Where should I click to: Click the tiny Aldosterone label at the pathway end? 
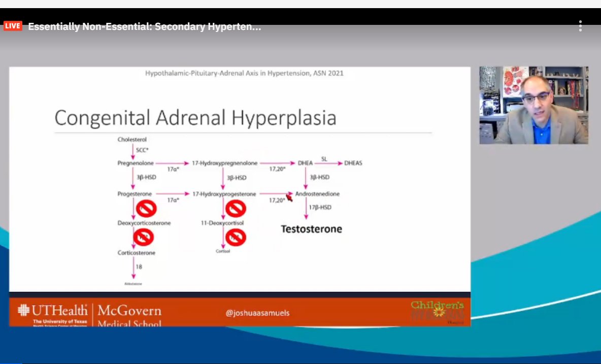(133, 284)
